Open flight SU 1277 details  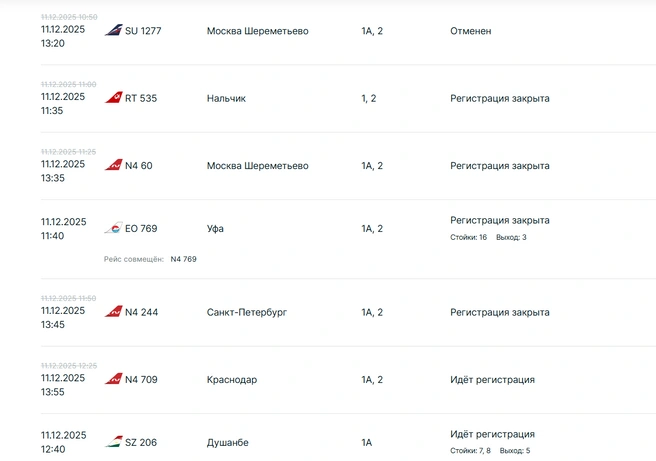(x=143, y=31)
